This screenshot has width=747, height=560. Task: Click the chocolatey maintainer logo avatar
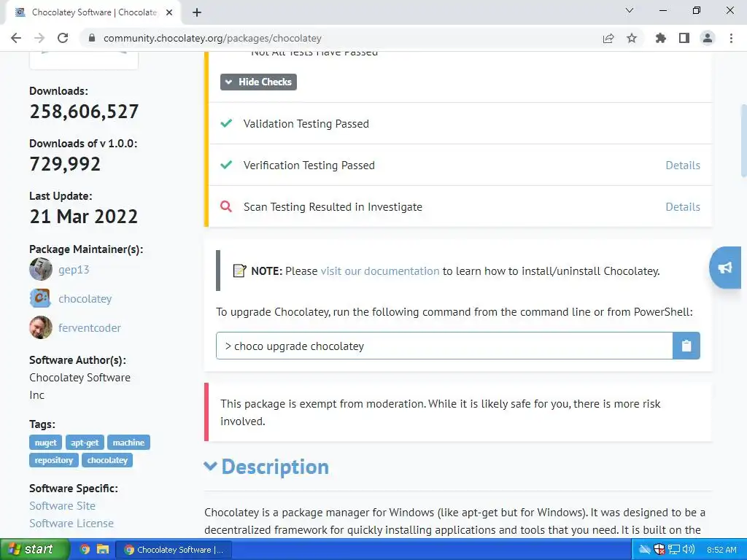pyautogui.click(x=41, y=298)
